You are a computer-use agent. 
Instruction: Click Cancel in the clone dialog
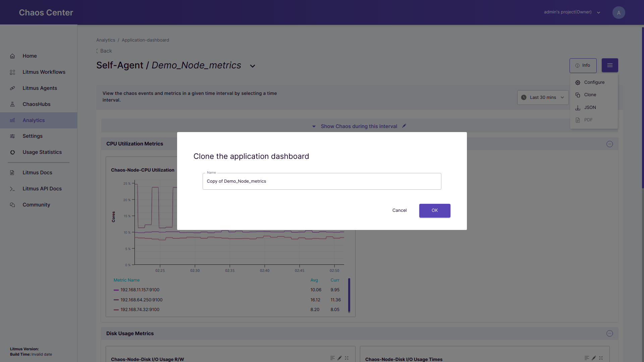coord(399,210)
